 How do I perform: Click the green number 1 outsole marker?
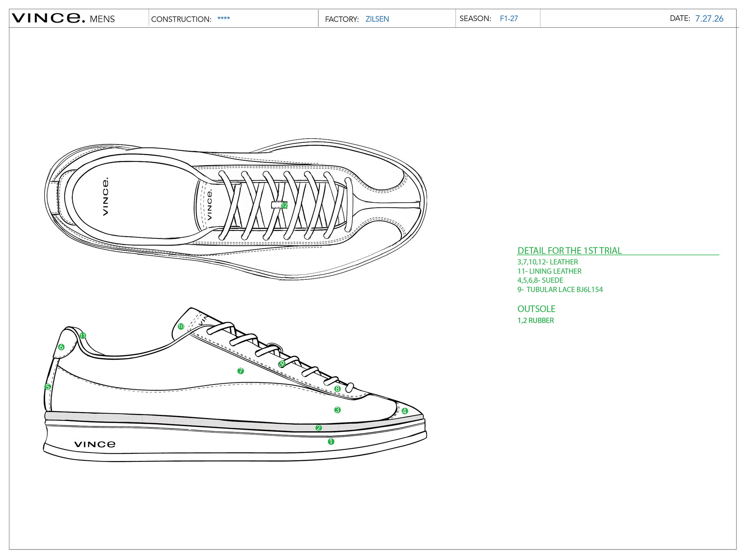pyautogui.click(x=331, y=442)
